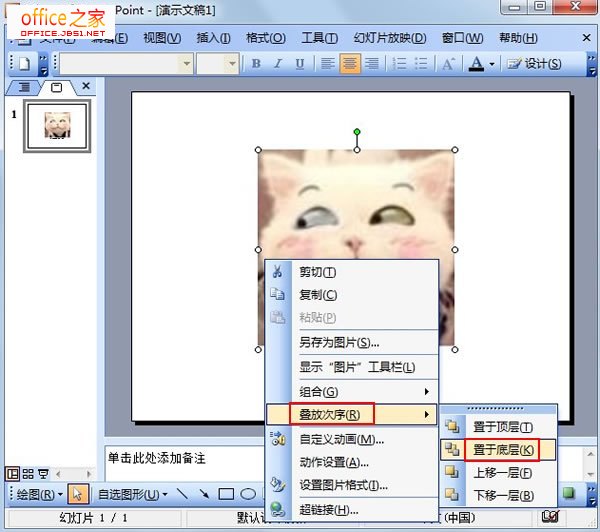Screen dimensions: 600x532
Task: Switch to the Slides tab
Action: coord(57,87)
